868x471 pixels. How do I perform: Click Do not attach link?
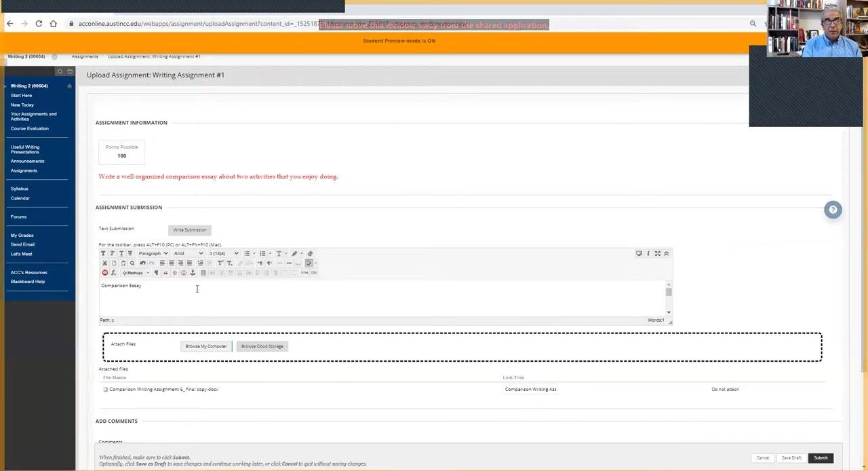click(x=725, y=390)
